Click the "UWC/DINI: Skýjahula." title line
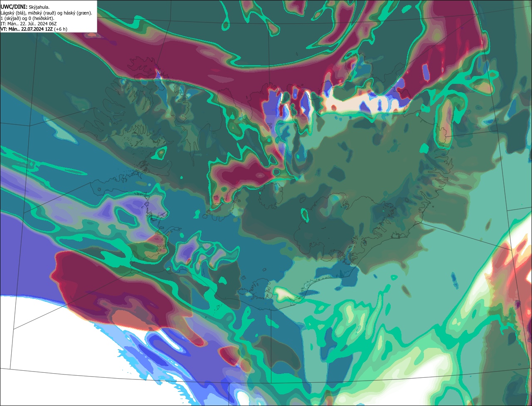This screenshot has width=532, height=406. tap(25, 7)
